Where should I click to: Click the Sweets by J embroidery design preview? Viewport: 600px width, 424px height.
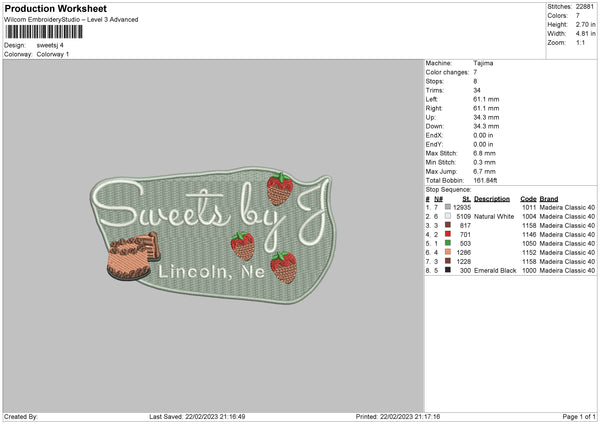213,235
